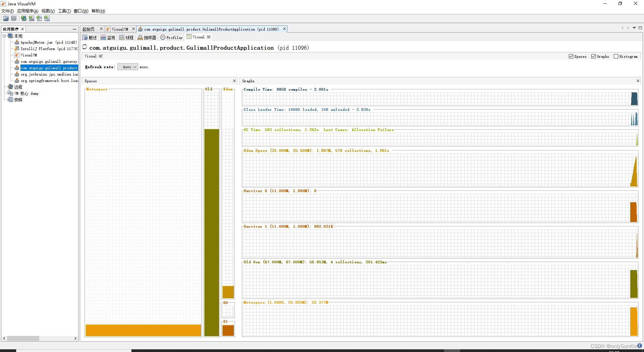
Task: Click the 概述 overview icon
Action: [85, 38]
